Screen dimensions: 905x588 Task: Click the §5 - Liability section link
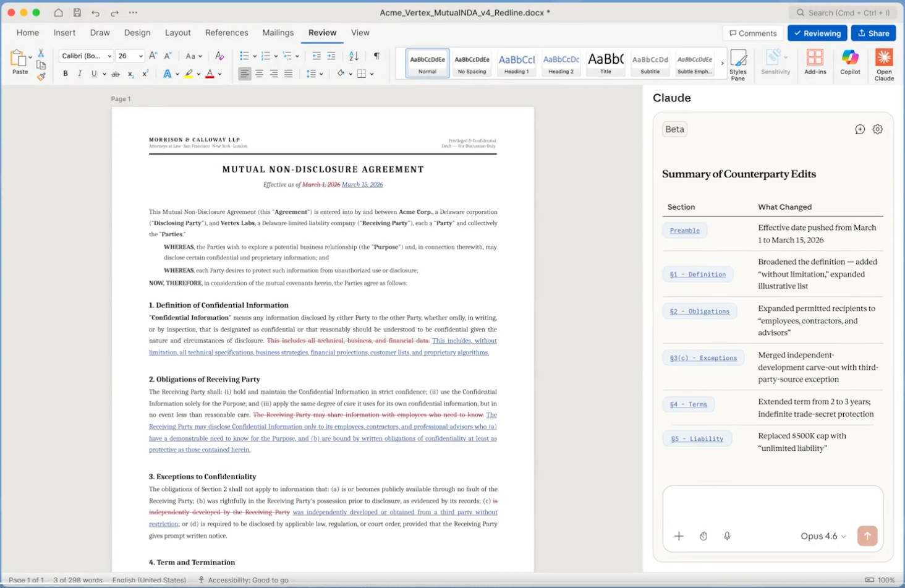pyautogui.click(x=697, y=439)
